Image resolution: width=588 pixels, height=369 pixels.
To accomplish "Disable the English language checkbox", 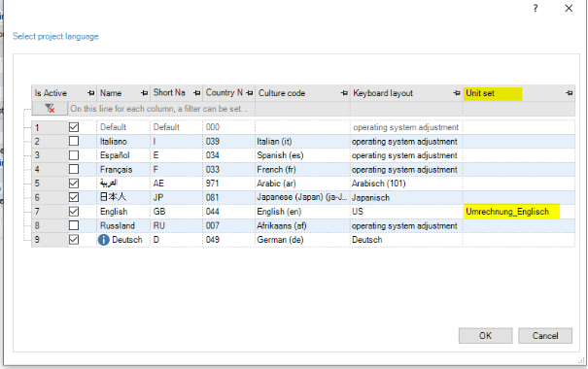I will (x=74, y=212).
